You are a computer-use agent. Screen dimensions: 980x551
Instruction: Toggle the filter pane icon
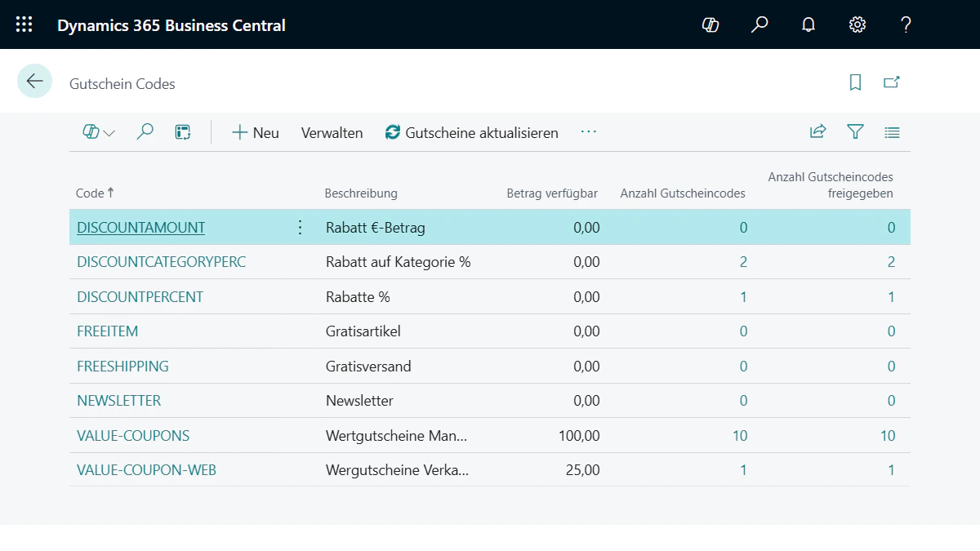point(855,131)
